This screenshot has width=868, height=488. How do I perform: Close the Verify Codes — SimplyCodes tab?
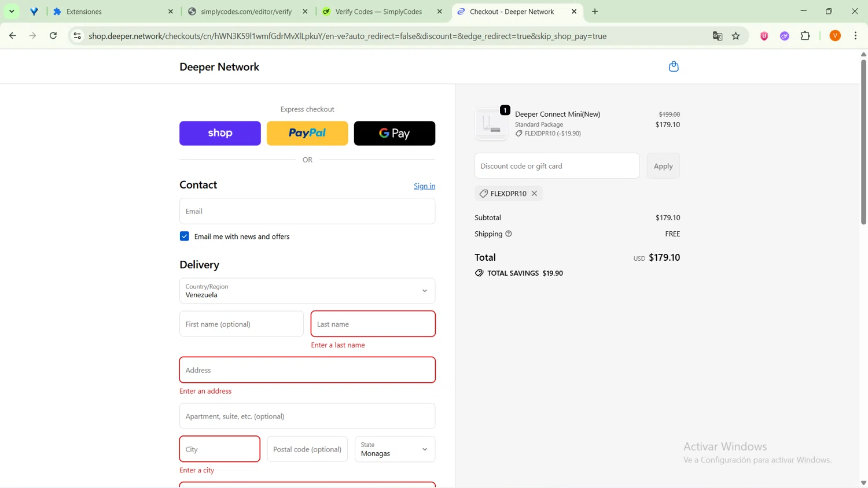pos(440,12)
